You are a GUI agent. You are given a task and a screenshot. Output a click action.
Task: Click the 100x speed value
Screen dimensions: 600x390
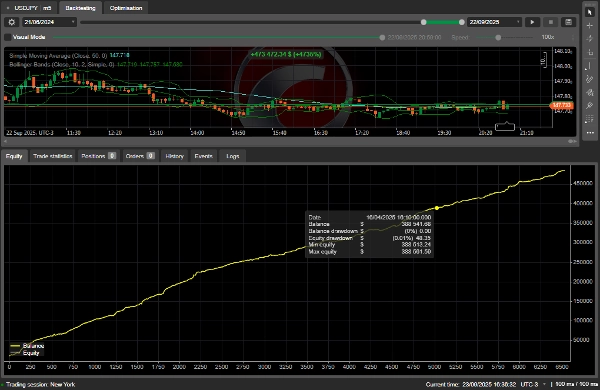click(548, 37)
